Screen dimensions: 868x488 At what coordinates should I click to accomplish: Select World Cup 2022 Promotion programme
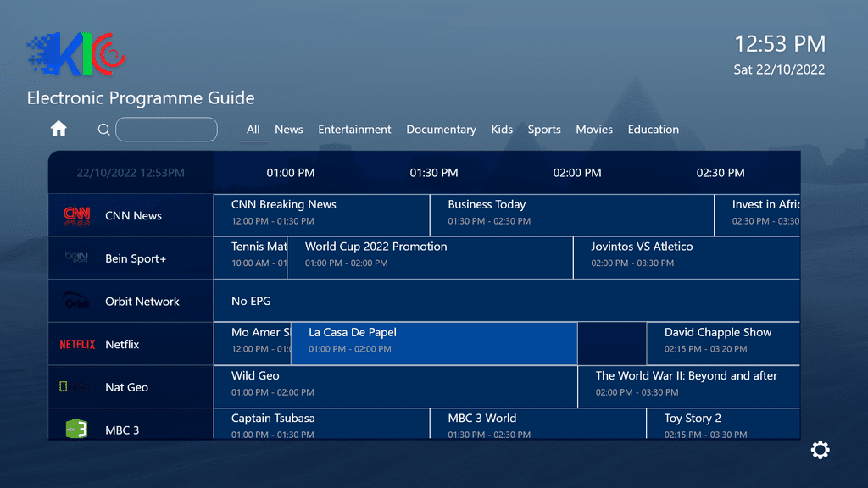tap(430, 258)
